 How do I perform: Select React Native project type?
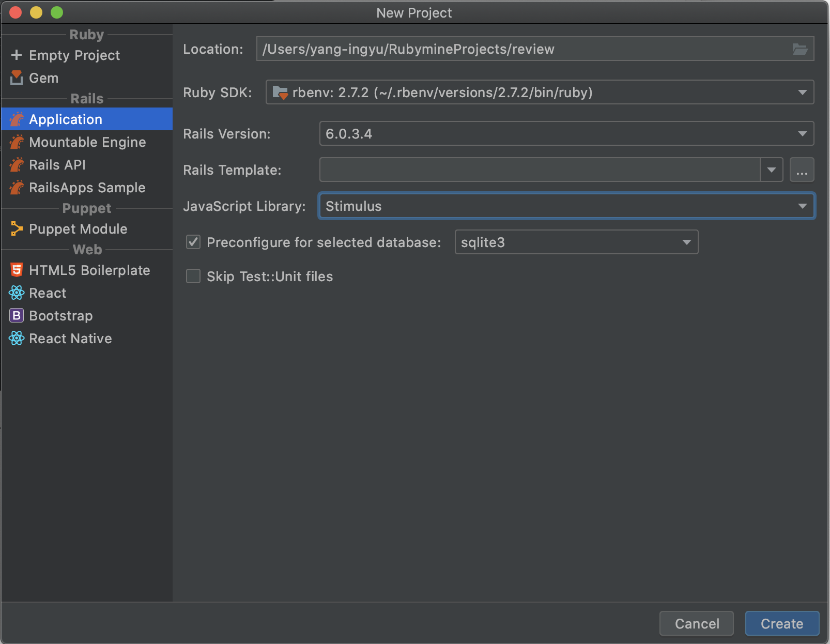(x=87, y=338)
